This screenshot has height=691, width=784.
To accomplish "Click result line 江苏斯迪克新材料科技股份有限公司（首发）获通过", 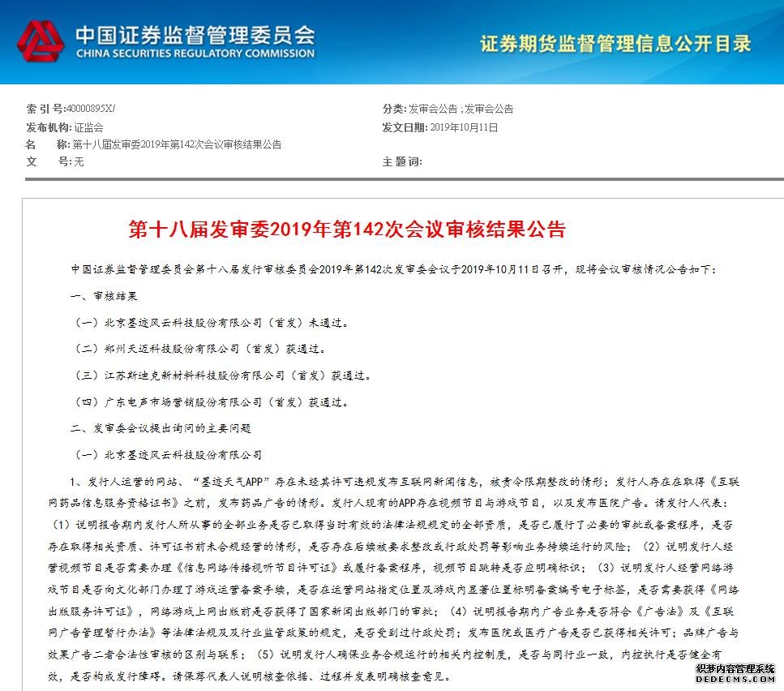I will [223, 376].
